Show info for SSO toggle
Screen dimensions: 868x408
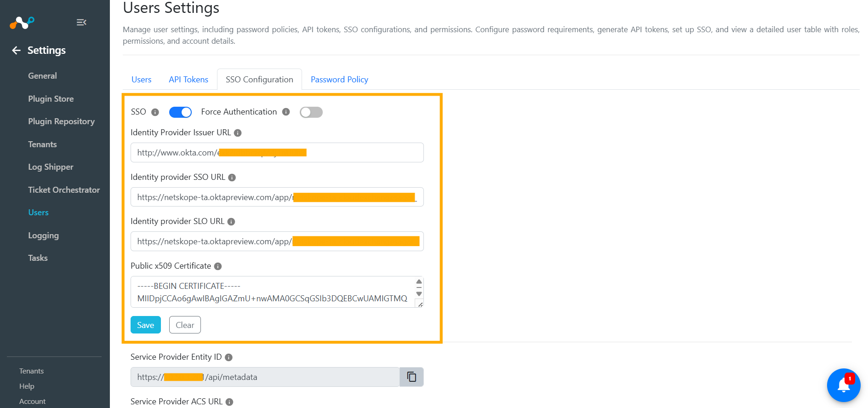point(155,112)
